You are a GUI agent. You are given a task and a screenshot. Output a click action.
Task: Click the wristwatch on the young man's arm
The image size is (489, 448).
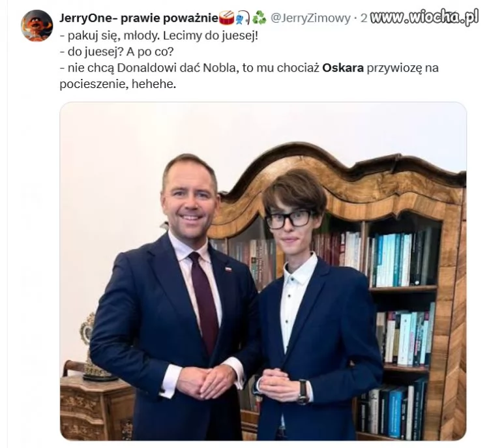point(303,391)
